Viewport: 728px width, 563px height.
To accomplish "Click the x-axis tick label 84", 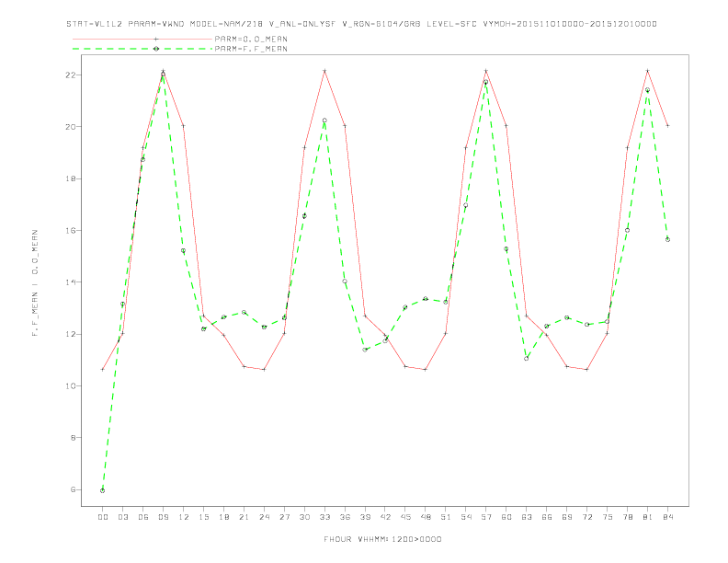I will (667, 517).
